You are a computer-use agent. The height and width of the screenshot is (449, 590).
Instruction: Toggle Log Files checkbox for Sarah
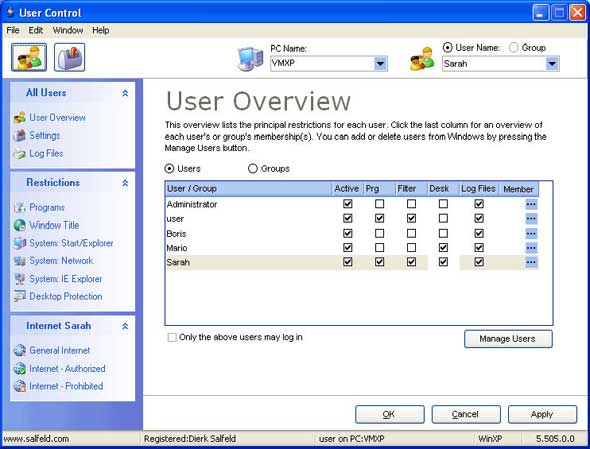point(479,262)
